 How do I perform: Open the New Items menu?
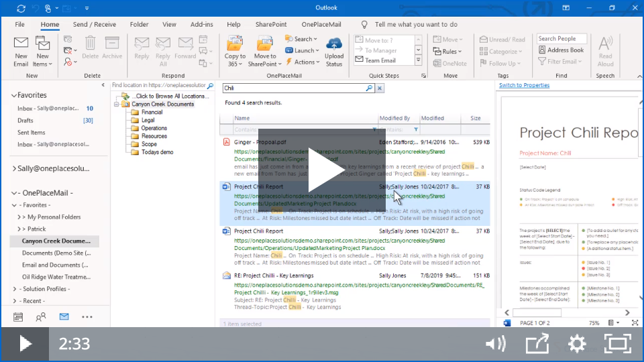point(42,52)
